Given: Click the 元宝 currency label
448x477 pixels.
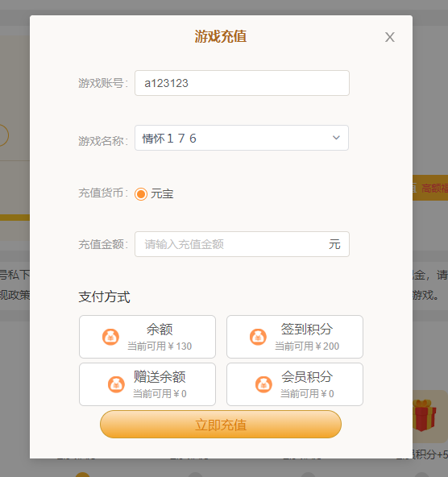Looking at the screenshot, I should coord(162,193).
